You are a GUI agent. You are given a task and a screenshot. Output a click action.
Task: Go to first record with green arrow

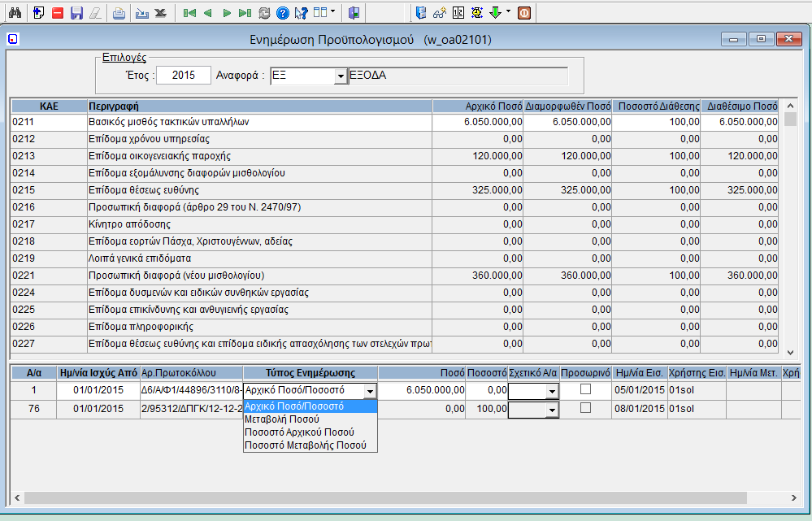click(x=189, y=13)
